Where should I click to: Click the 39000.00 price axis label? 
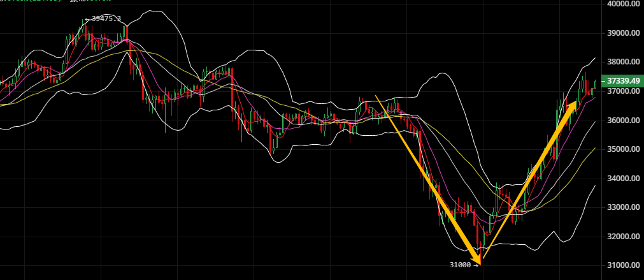622,33
